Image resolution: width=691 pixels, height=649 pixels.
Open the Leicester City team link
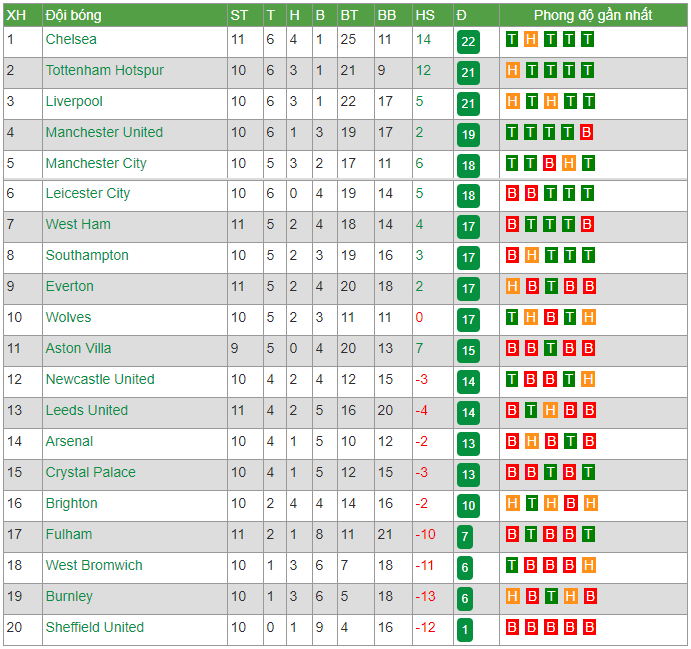point(88,193)
